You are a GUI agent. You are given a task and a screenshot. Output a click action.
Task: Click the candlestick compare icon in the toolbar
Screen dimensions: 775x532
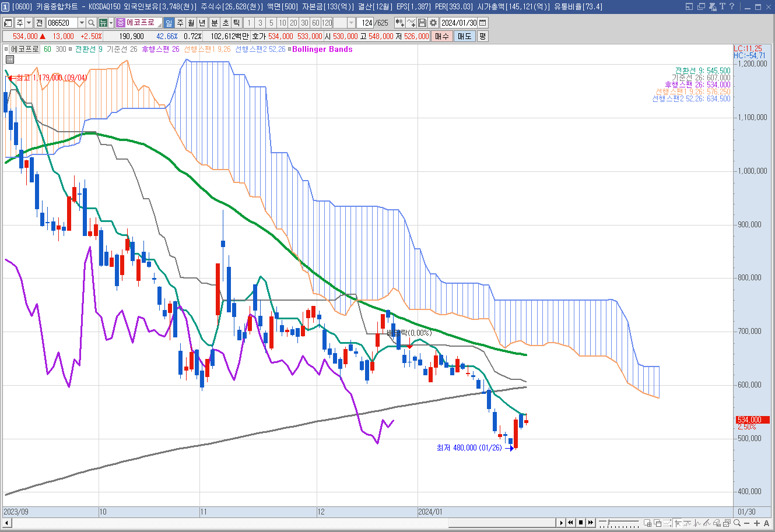[x=399, y=23]
